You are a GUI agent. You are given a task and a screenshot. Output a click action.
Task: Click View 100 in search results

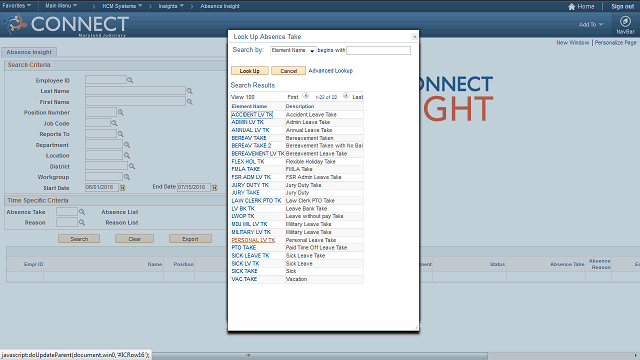(x=243, y=97)
